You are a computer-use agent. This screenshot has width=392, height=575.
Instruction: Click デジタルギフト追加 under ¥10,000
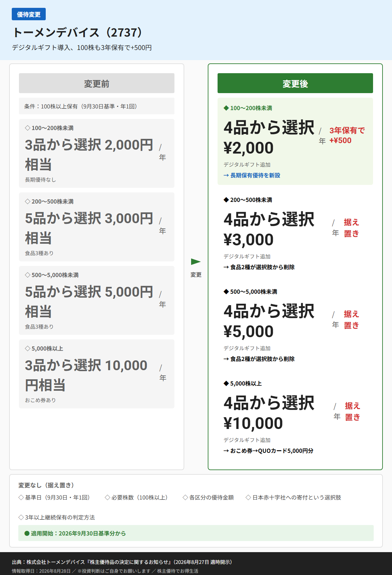click(x=247, y=440)
